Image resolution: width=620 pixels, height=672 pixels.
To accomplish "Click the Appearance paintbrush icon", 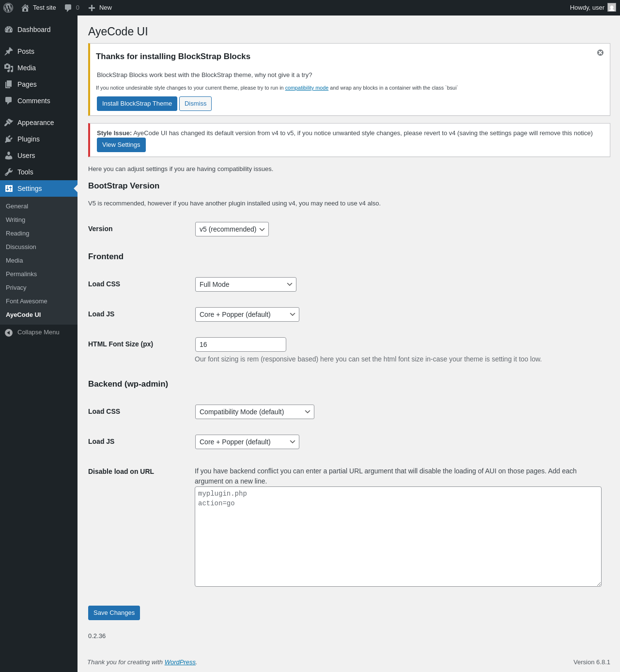I will coord(9,123).
